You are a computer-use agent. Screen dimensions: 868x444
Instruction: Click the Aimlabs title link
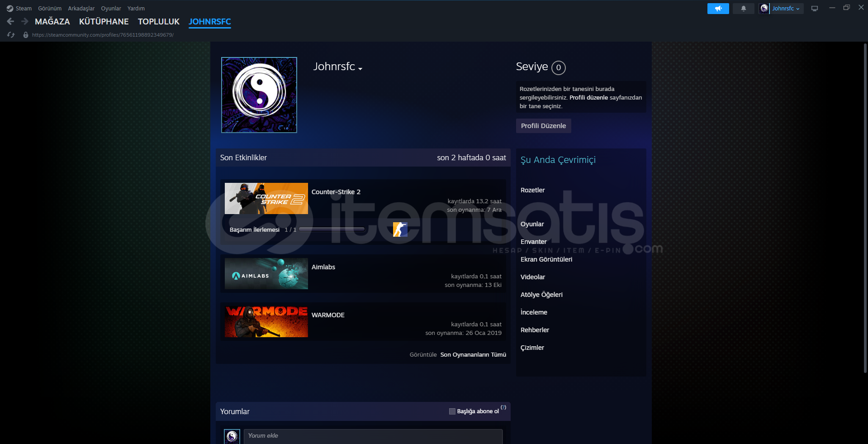[x=323, y=267]
